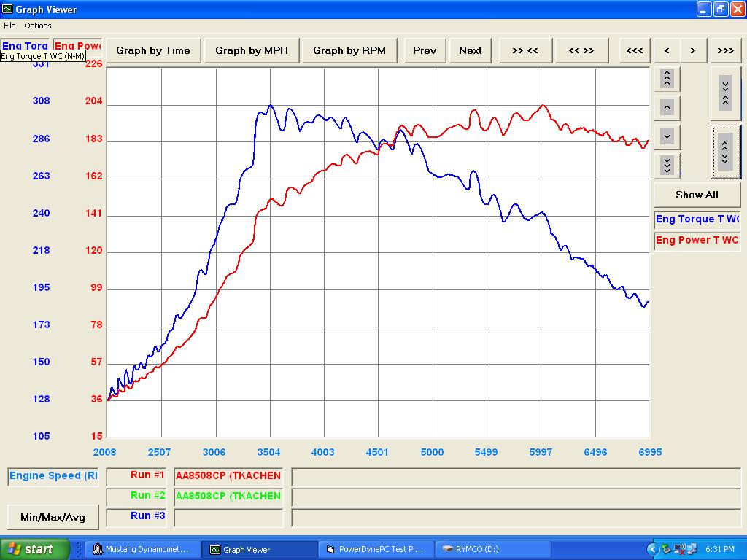
Task: Click the triple-right arrow scroll button
Action: point(725,50)
